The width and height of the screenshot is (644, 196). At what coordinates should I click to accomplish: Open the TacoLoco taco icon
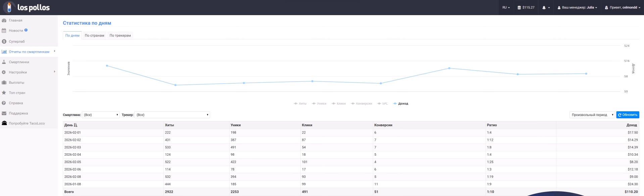click(x=4, y=123)
